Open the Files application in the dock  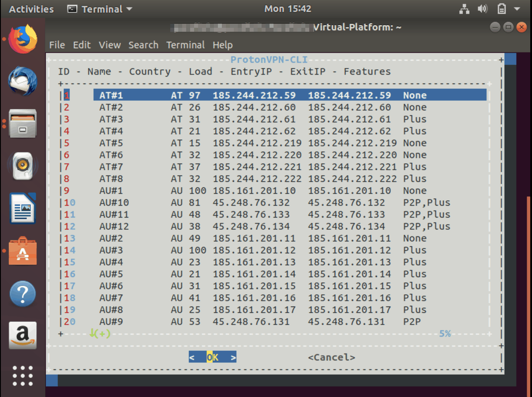coord(22,124)
